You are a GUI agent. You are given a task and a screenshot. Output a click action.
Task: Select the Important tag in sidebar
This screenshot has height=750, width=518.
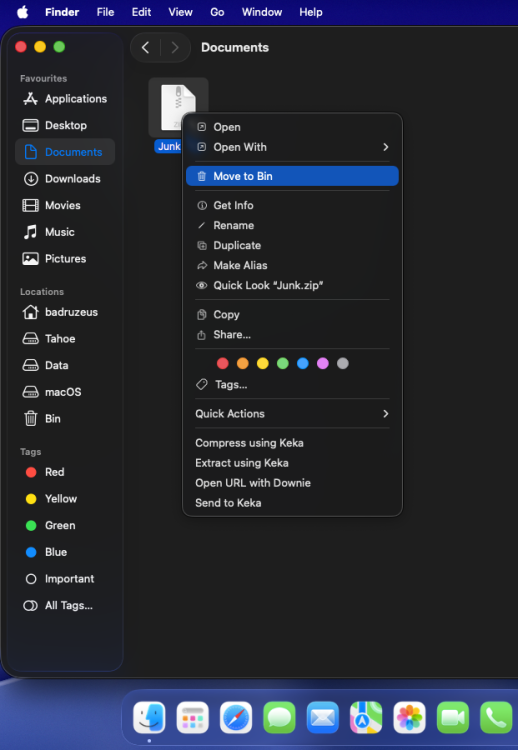click(65, 579)
